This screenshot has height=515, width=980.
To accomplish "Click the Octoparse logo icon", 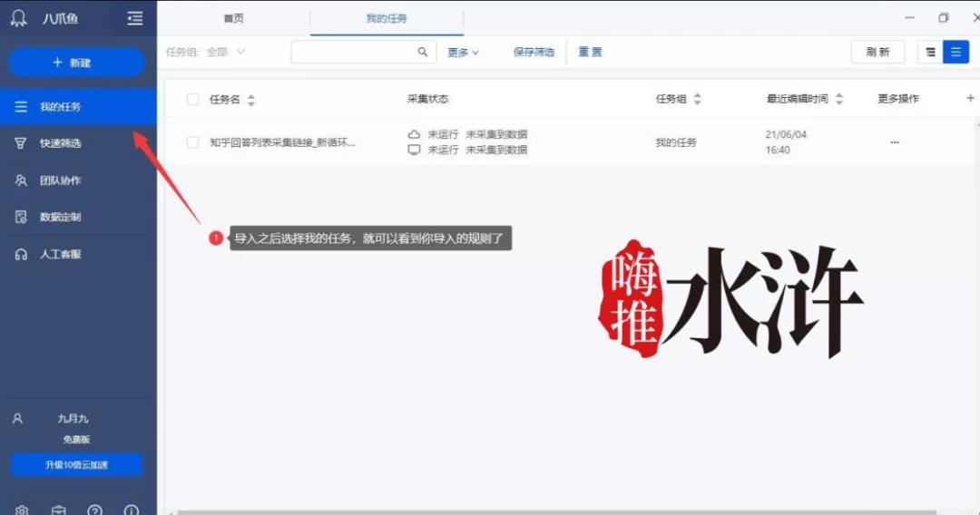I will (x=19, y=18).
